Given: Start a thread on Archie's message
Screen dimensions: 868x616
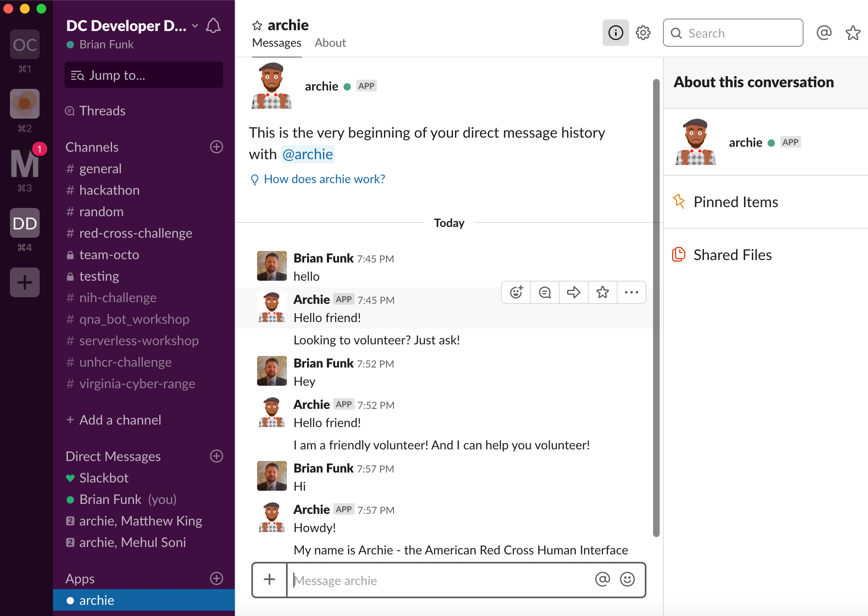Looking at the screenshot, I should (x=545, y=292).
